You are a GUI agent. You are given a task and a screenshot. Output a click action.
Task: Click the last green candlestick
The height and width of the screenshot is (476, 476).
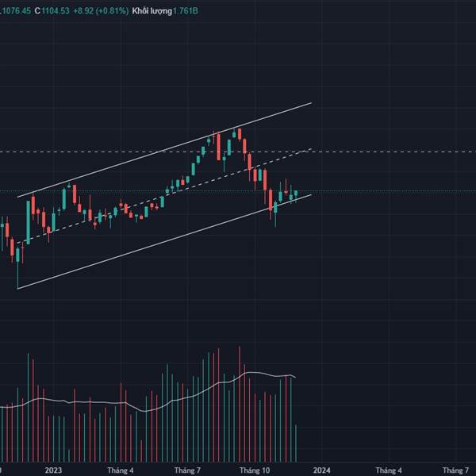point(296,194)
